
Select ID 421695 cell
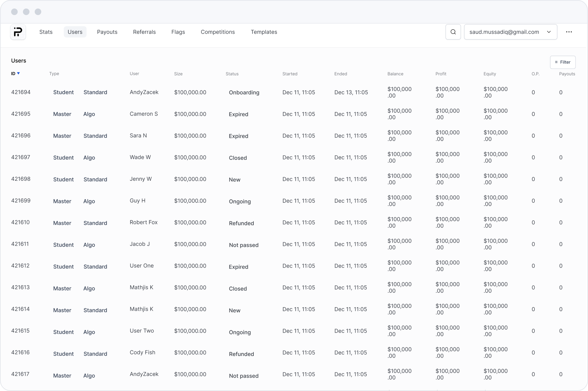21,114
